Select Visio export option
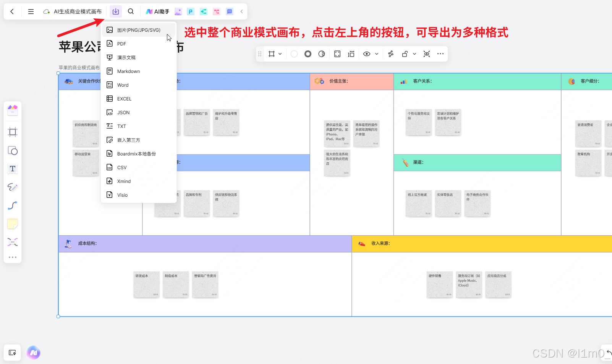The width and height of the screenshot is (612, 364). click(x=139, y=195)
